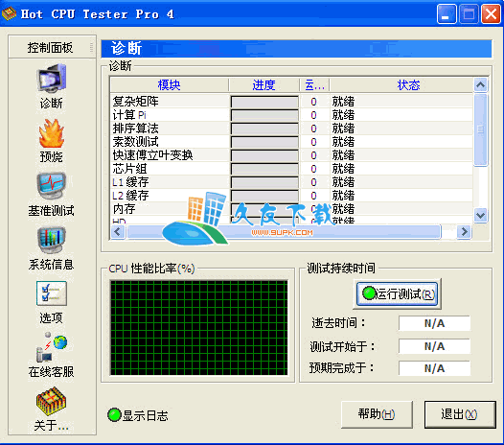Image resolution: width=504 pixels, height=445 pixels.
Task: Select the 内存 module row
Action: pos(291,209)
